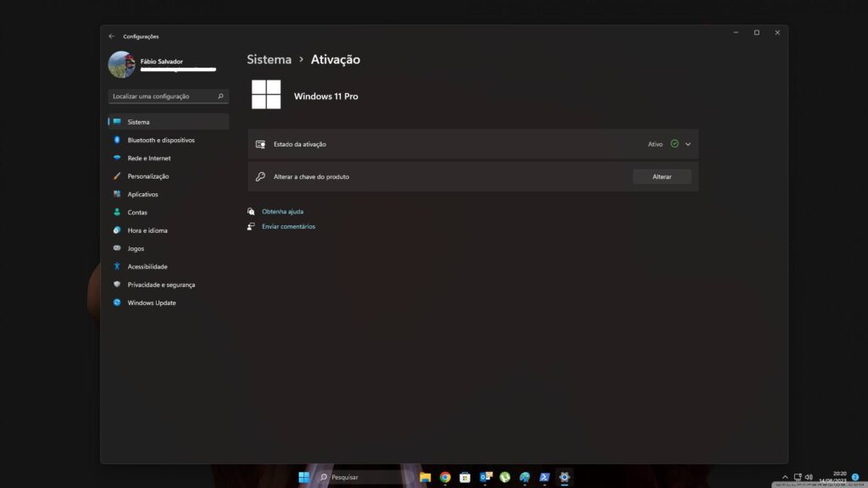Image resolution: width=868 pixels, height=488 pixels.
Task: Open Fábio Salvador's account profile picture
Action: (122, 64)
